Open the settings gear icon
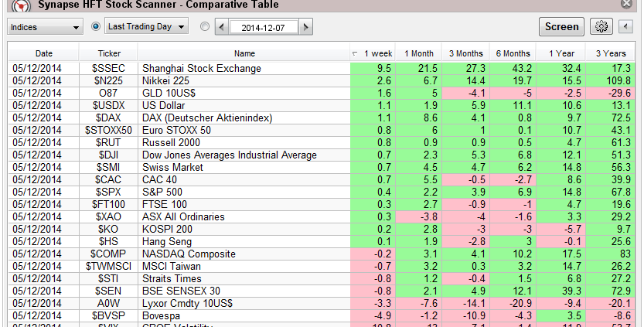 (x=601, y=27)
